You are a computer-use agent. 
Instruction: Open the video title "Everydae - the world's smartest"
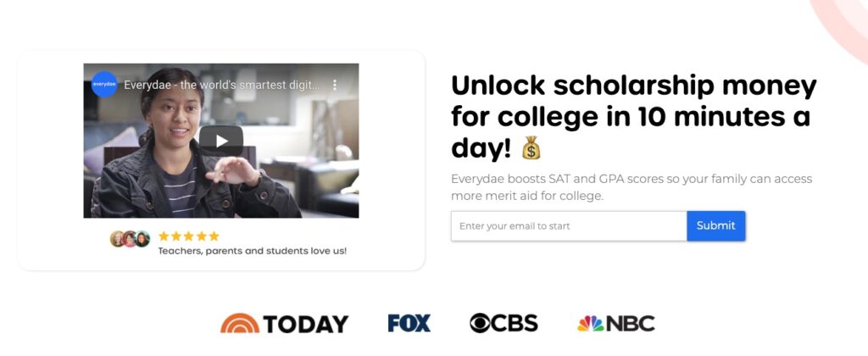(221, 85)
